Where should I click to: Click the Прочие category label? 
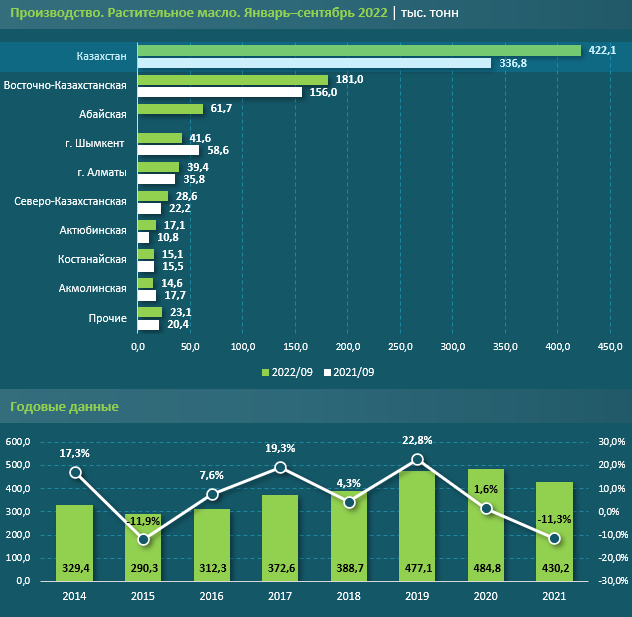pyautogui.click(x=108, y=318)
